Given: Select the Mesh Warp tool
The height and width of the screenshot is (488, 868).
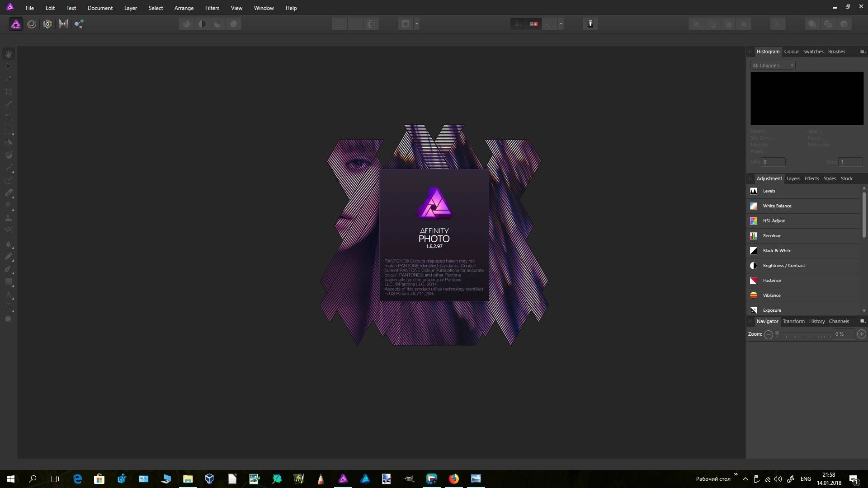Looking at the screenshot, I should click(9, 307).
